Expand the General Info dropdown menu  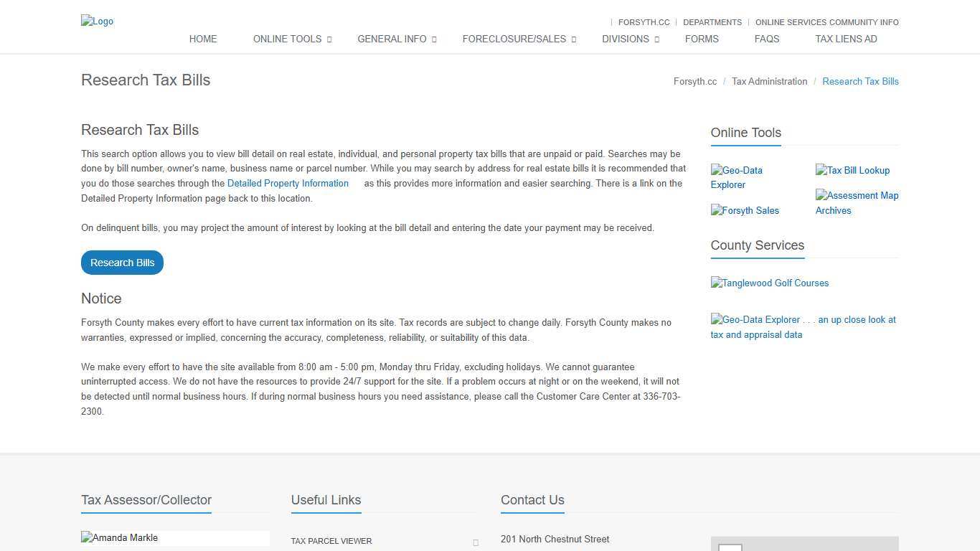tap(396, 39)
